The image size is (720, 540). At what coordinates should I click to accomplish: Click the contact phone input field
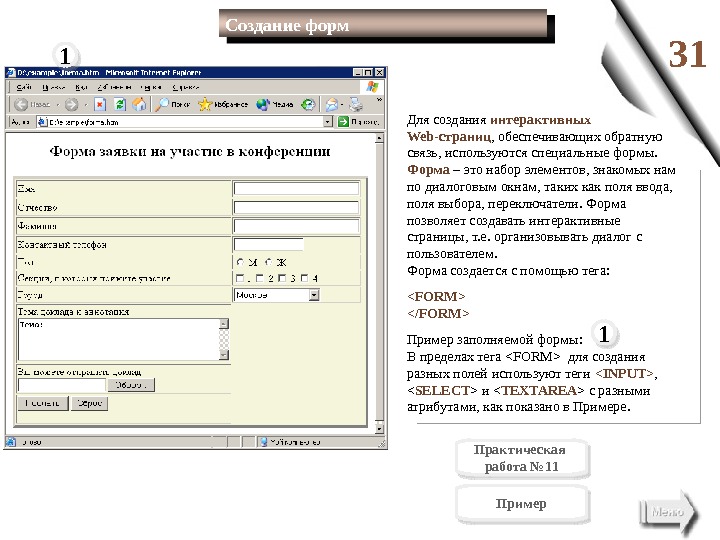pos(269,244)
